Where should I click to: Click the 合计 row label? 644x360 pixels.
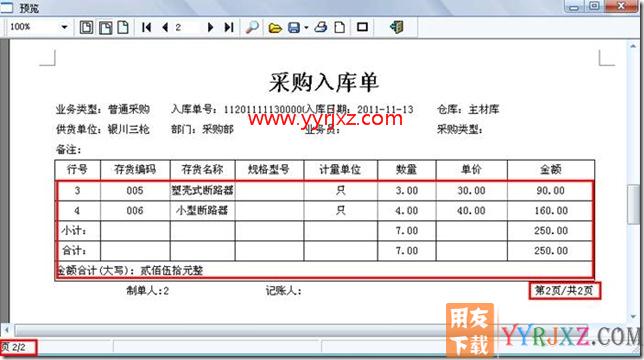74,251
